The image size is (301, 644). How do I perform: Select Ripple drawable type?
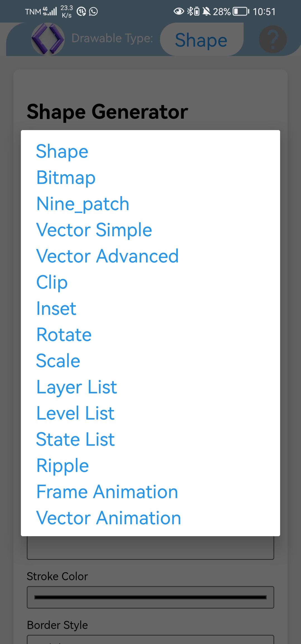tap(62, 465)
